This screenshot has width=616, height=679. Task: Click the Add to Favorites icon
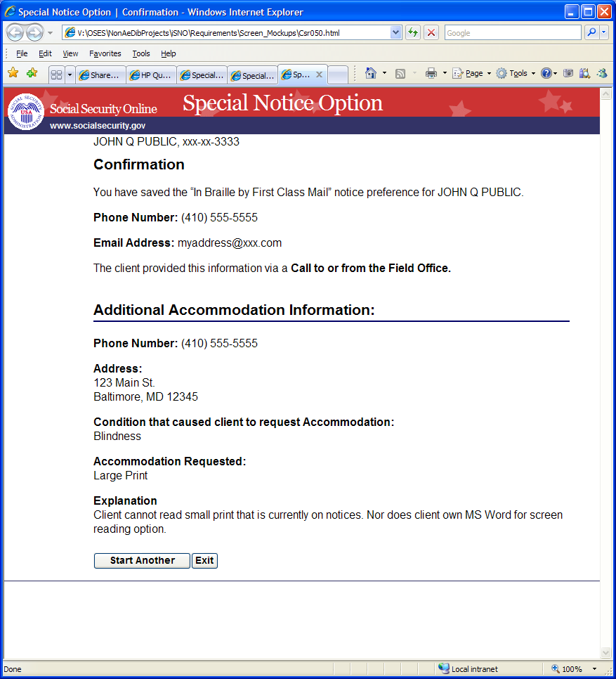(x=32, y=73)
